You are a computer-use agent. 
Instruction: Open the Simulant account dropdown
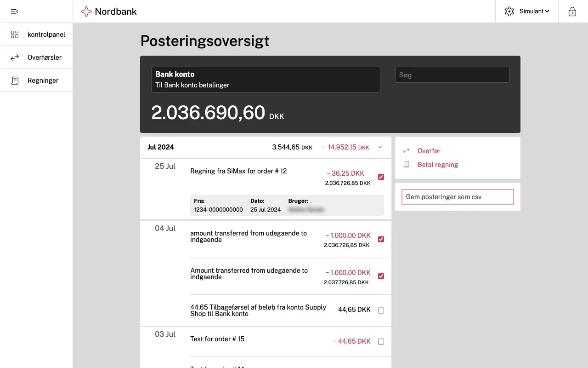(x=533, y=11)
